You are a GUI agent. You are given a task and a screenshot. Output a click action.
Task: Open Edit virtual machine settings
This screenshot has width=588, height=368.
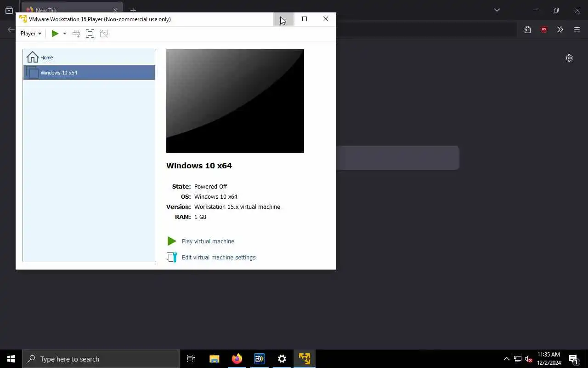coord(219,257)
